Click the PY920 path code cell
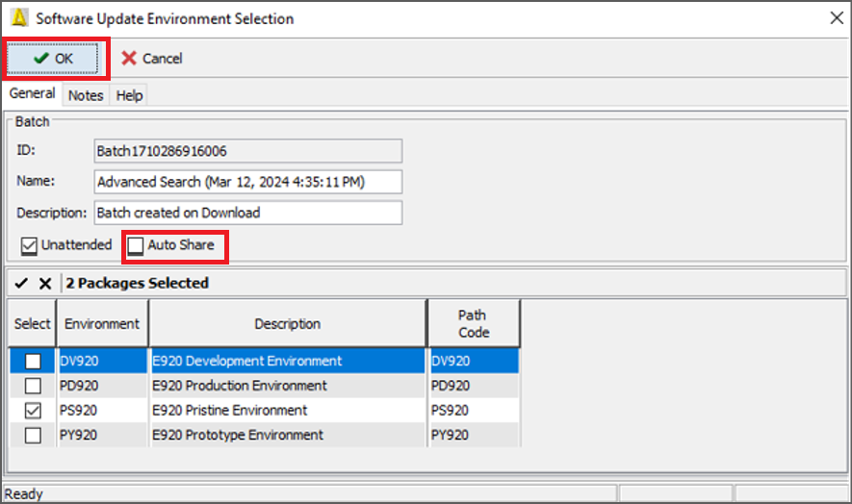This screenshot has width=852, height=504. 475,435
